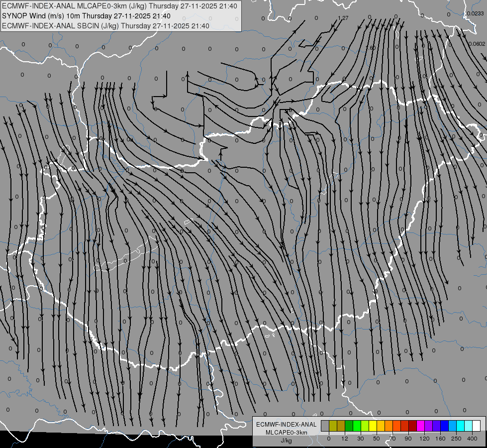
Task: Select the olive-yellow legend swatch
Action: click(x=333, y=426)
